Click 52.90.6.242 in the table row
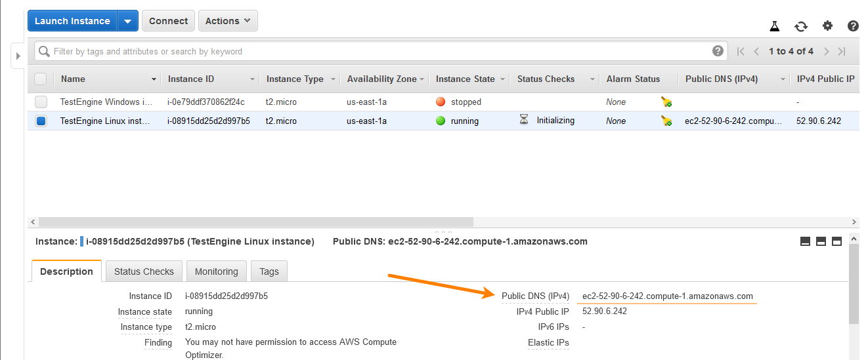 (x=818, y=121)
